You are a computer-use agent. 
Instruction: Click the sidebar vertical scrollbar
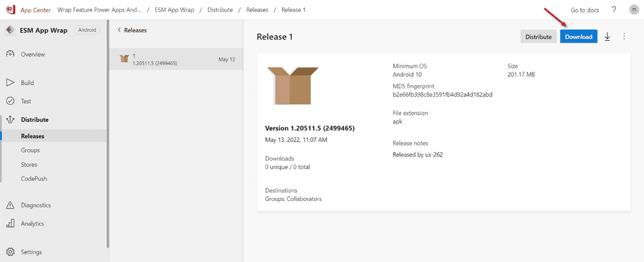[x=108, y=135]
